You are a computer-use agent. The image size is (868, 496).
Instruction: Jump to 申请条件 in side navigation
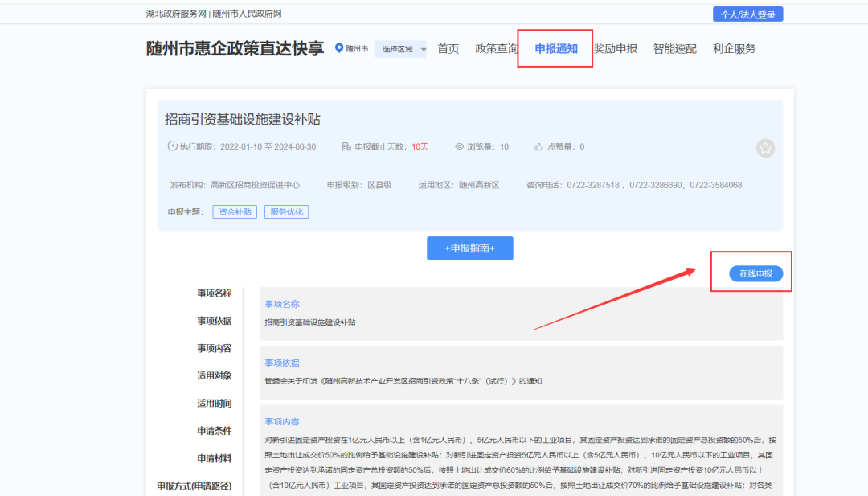[x=214, y=431]
